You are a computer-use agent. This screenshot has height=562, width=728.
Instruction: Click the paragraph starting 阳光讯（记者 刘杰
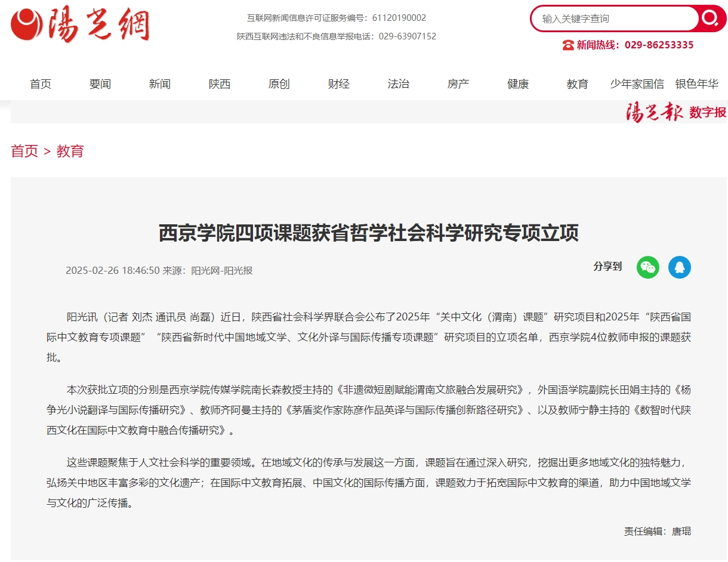[369, 337]
